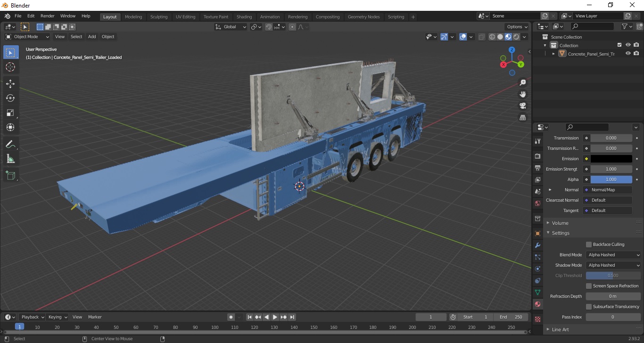644x343 pixels.
Task: Activate the Rotate tool
Action: coord(10,98)
